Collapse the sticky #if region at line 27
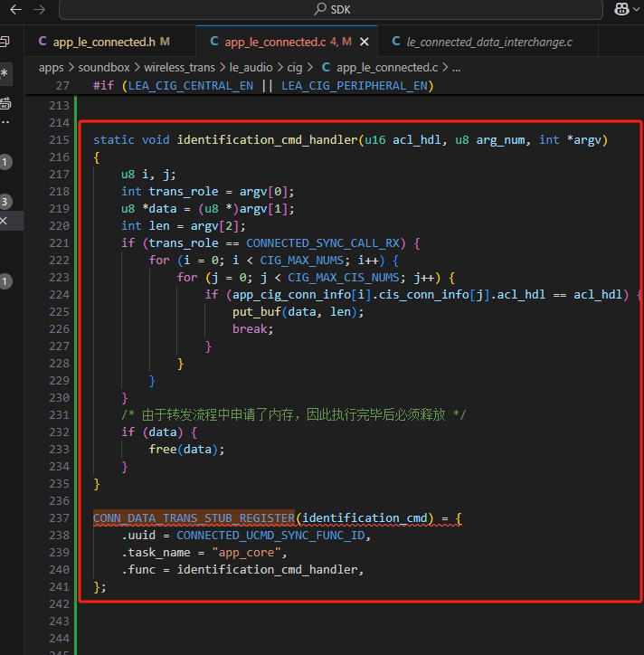Screen dimensions: 644x655 82,86
